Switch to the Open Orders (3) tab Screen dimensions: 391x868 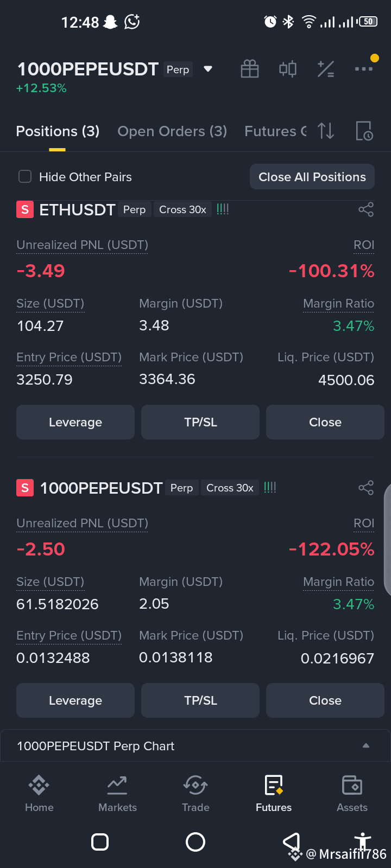[x=172, y=131]
